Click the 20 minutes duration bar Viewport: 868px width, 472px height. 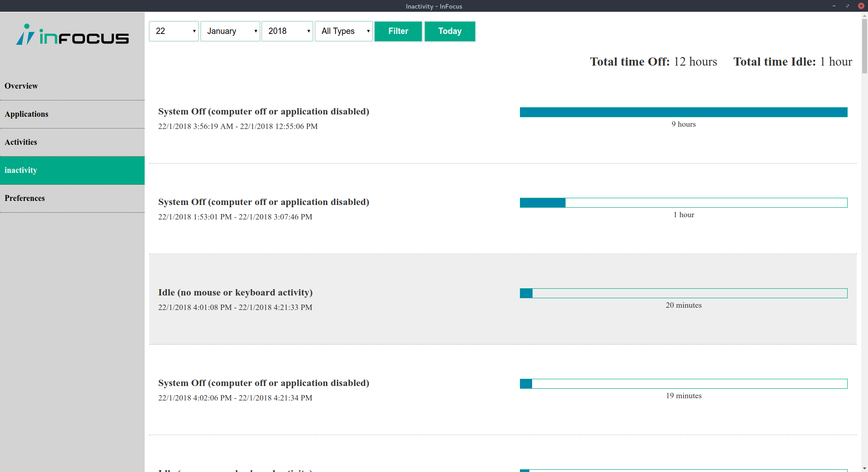tap(684, 293)
